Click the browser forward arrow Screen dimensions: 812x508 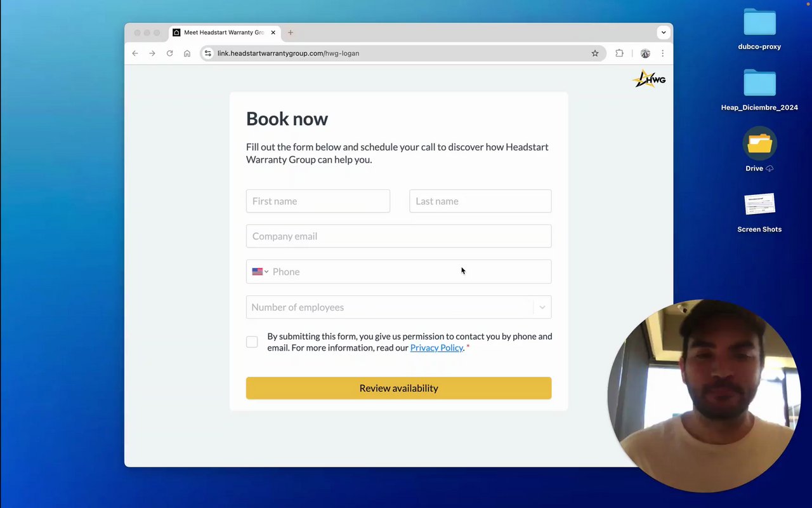click(x=152, y=53)
